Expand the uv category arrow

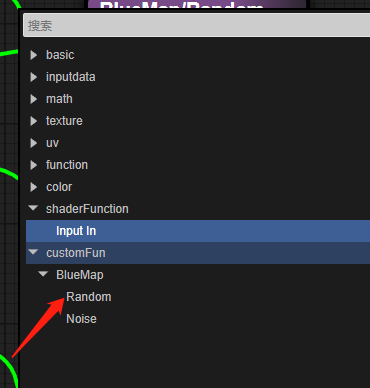click(34, 143)
